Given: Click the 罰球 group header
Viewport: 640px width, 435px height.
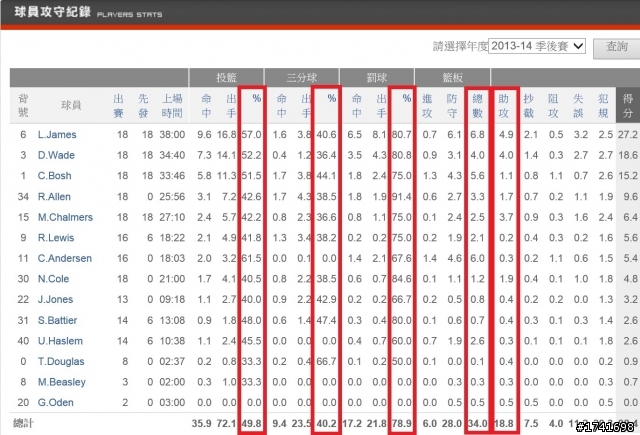Looking at the screenshot, I should tap(376, 78).
